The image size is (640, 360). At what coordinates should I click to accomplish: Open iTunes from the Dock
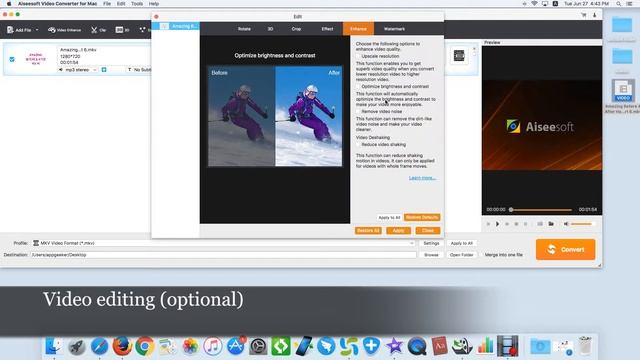click(213, 346)
